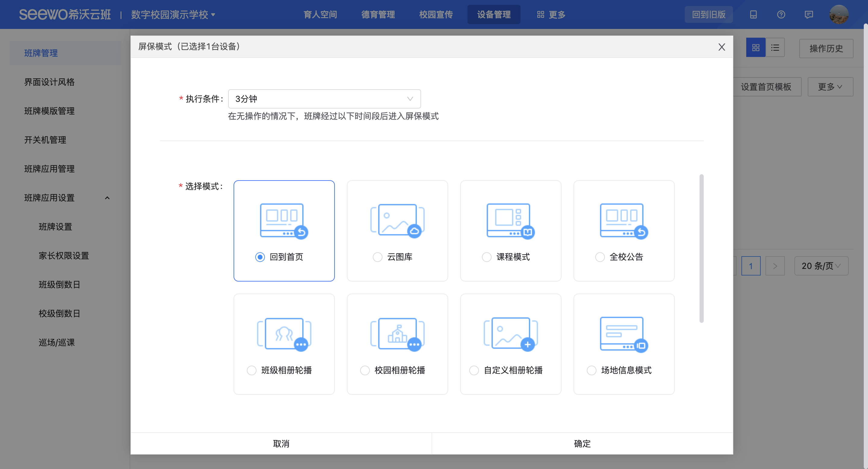
Task: Click the 回到首页 mode illustration icon
Action: (x=284, y=221)
